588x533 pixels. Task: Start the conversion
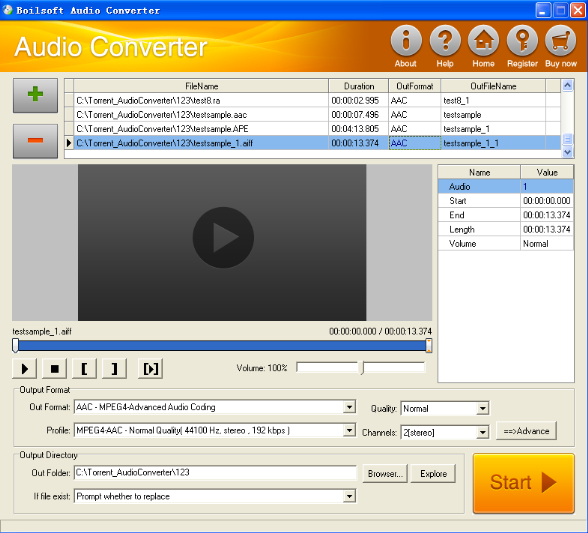click(x=524, y=483)
